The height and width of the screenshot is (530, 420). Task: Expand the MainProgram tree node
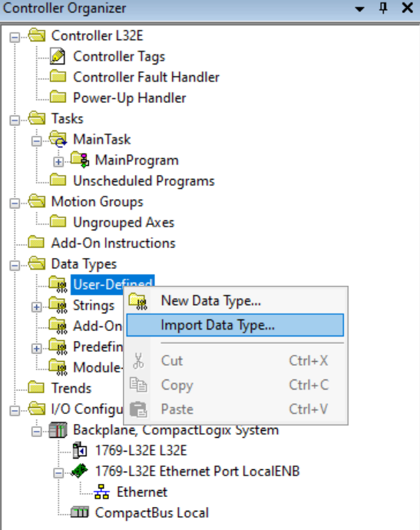pos(58,162)
